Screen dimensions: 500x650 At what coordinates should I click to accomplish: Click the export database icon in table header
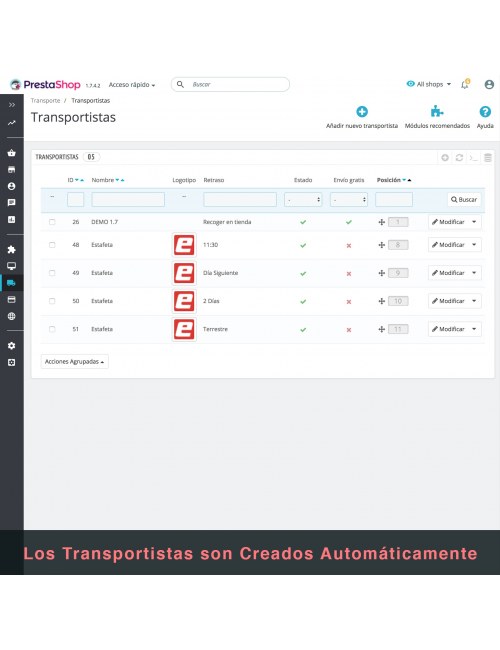pyautogui.click(x=488, y=158)
